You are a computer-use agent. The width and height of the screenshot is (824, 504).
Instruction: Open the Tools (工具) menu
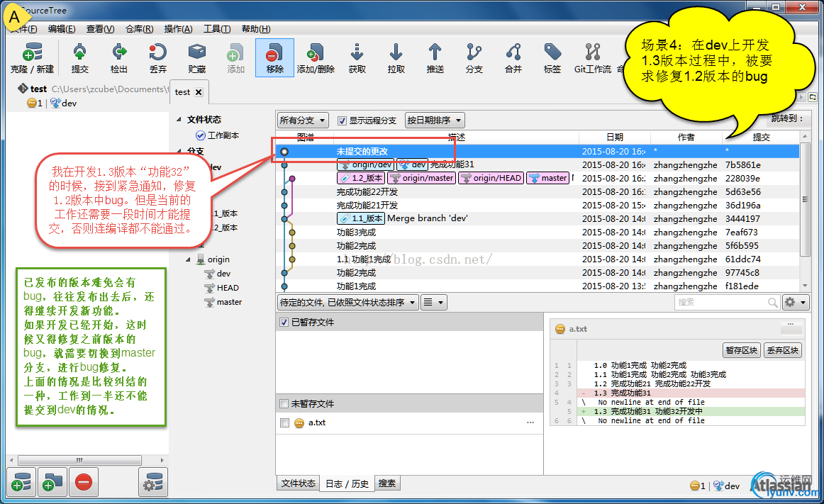[217, 29]
